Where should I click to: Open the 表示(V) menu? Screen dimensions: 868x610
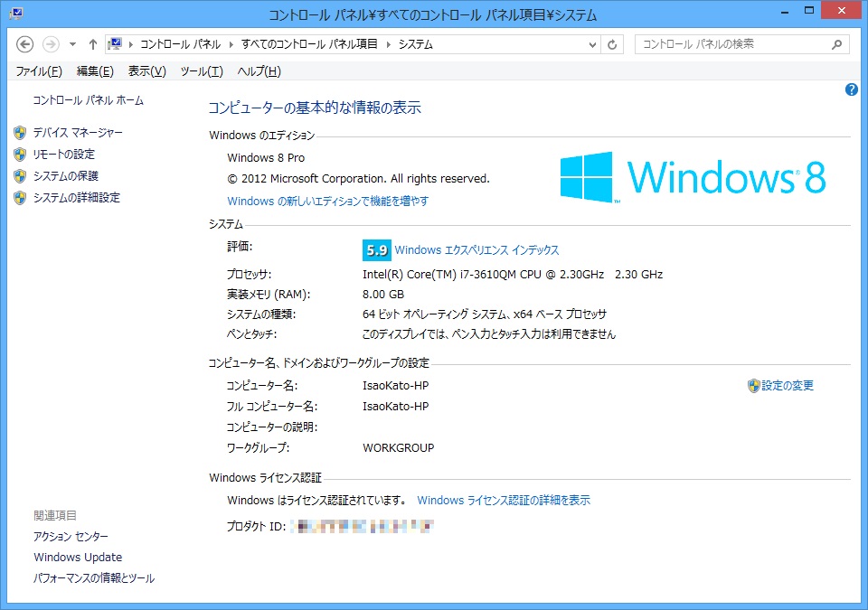click(x=147, y=71)
